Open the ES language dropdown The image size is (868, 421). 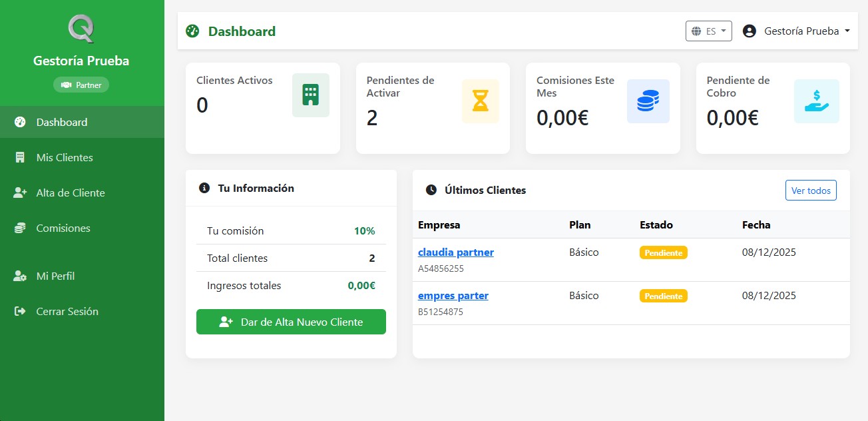[x=708, y=31]
